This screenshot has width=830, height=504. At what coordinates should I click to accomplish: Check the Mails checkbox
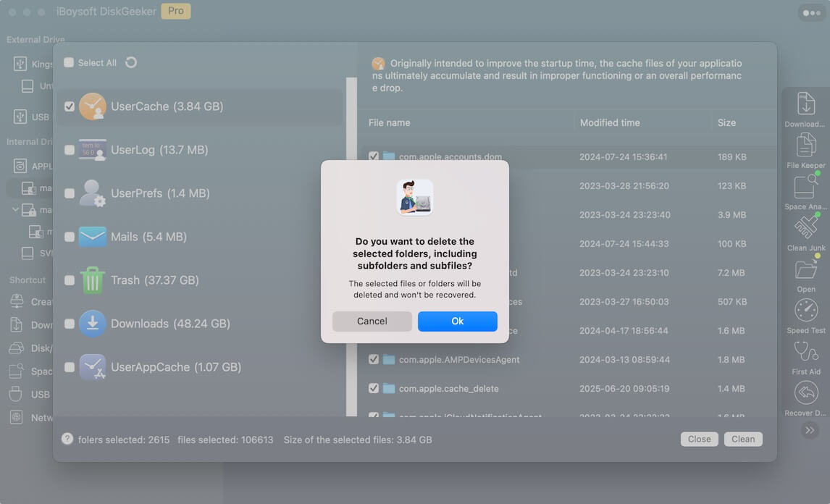tap(70, 237)
